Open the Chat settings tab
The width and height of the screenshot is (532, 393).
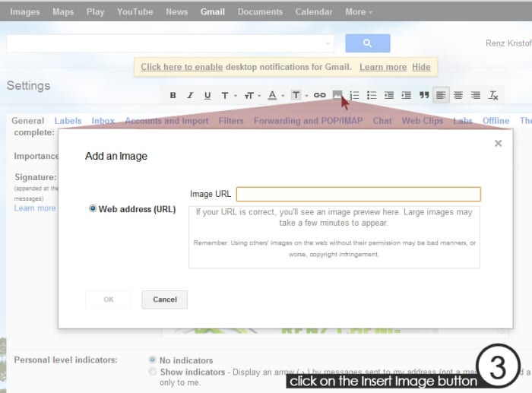point(382,121)
